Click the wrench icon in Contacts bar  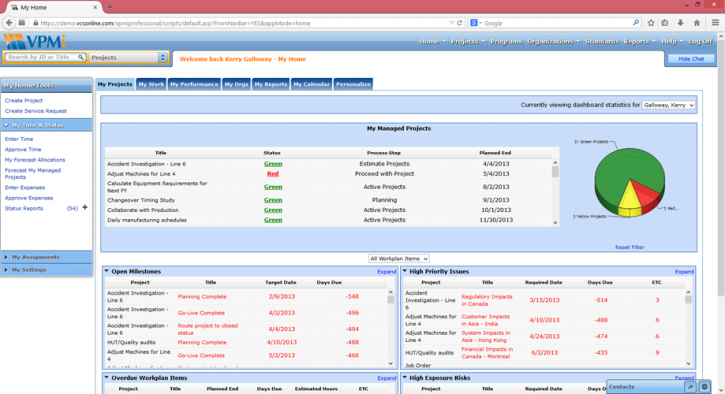tap(690, 387)
